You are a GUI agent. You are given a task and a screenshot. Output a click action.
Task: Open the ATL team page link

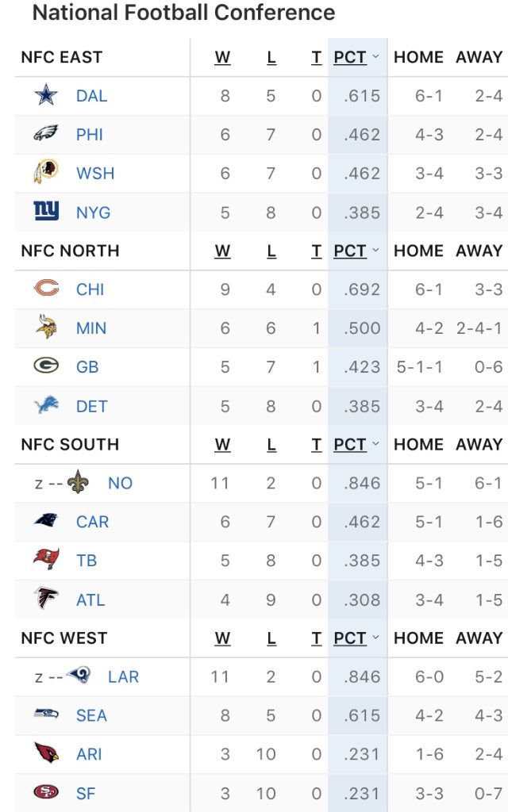click(x=90, y=599)
